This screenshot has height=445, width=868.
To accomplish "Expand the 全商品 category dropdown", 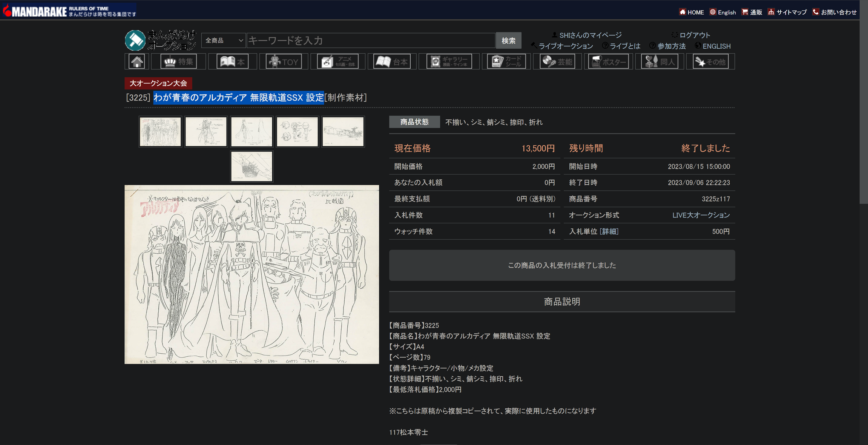I will click(224, 40).
